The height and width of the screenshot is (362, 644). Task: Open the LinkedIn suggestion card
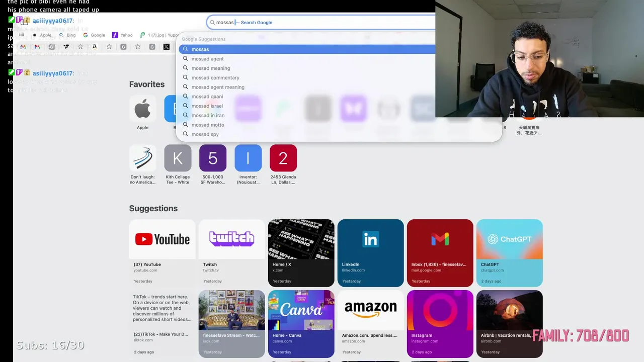coord(371,253)
